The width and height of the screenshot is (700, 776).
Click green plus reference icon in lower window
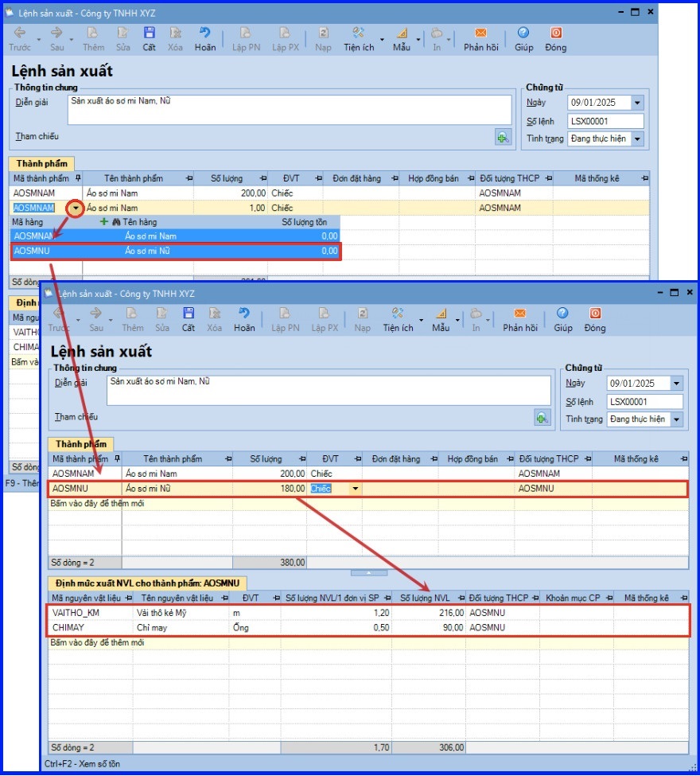(x=542, y=417)
